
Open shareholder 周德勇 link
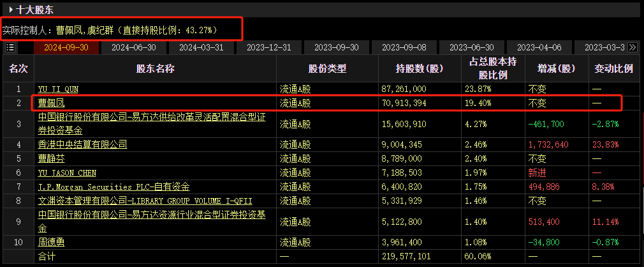[x=52, y=242]
